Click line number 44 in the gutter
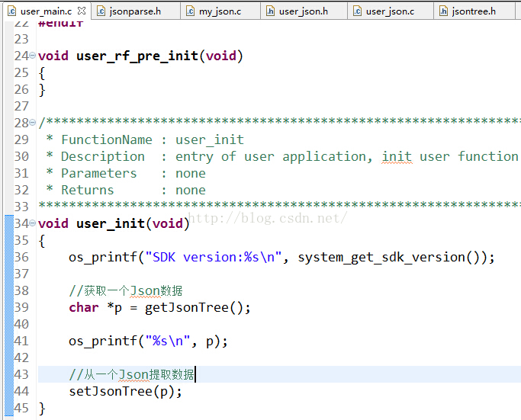The image size is (521, 420). (21, 391)
